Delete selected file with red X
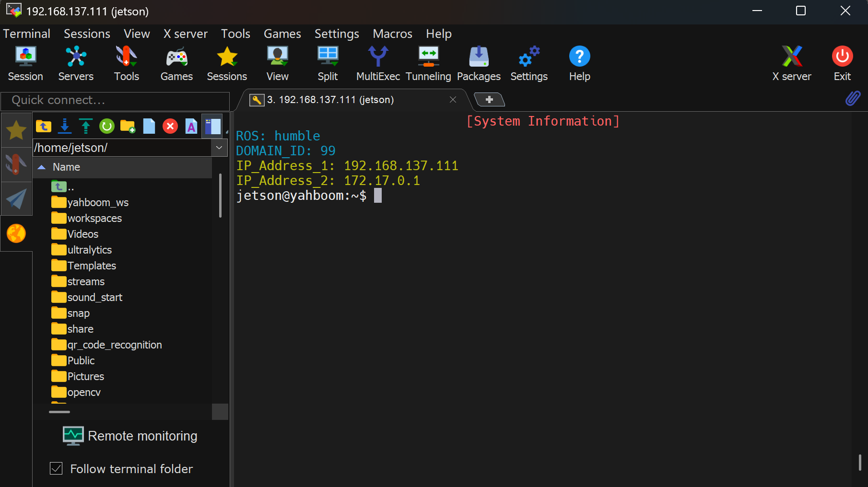 pyautogui.click(x=170, y=126)
